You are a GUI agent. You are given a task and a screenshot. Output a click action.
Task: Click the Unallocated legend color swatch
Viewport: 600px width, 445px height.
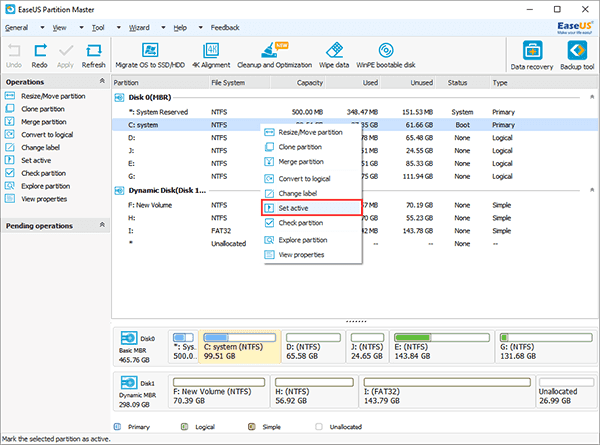click(x=319, y=426)
